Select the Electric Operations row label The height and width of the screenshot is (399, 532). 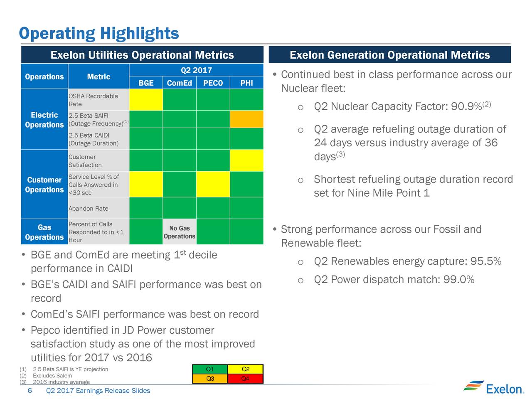pos(44,120)
